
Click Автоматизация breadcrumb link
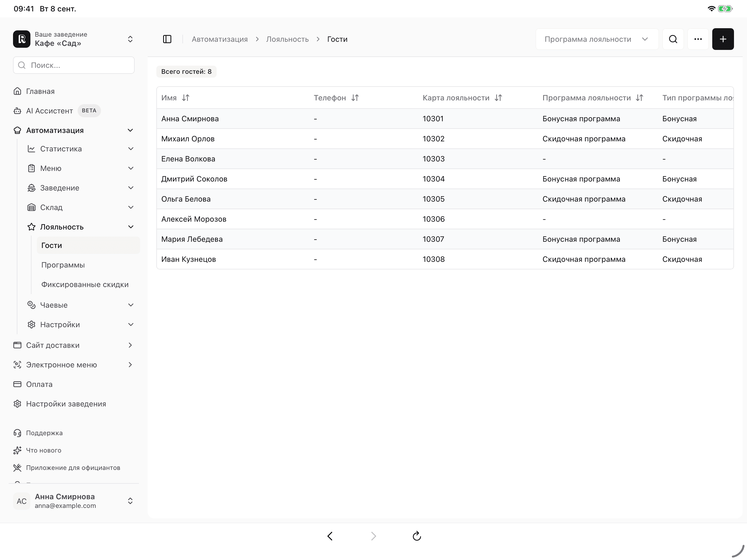(220, 39)
